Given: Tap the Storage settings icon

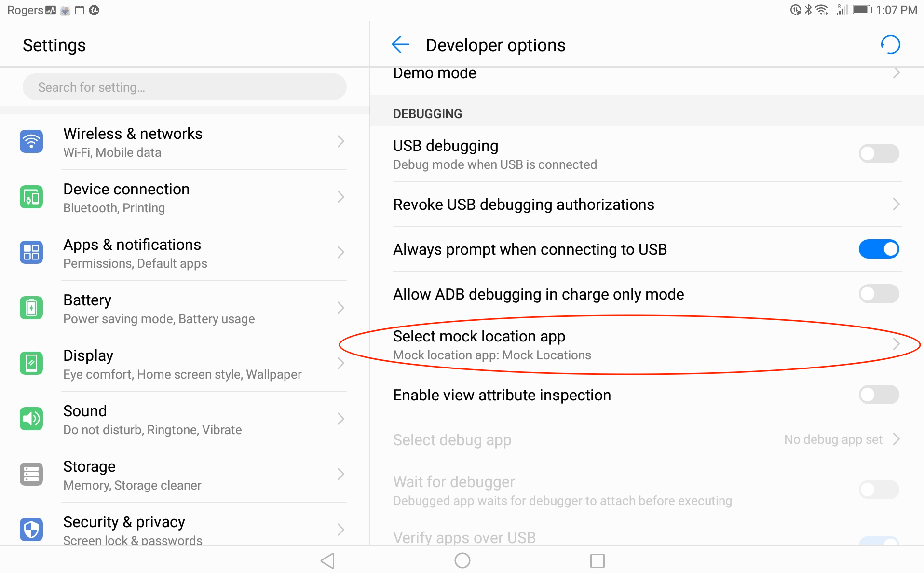Looking at the screenshot, I should tap(31, 474).
